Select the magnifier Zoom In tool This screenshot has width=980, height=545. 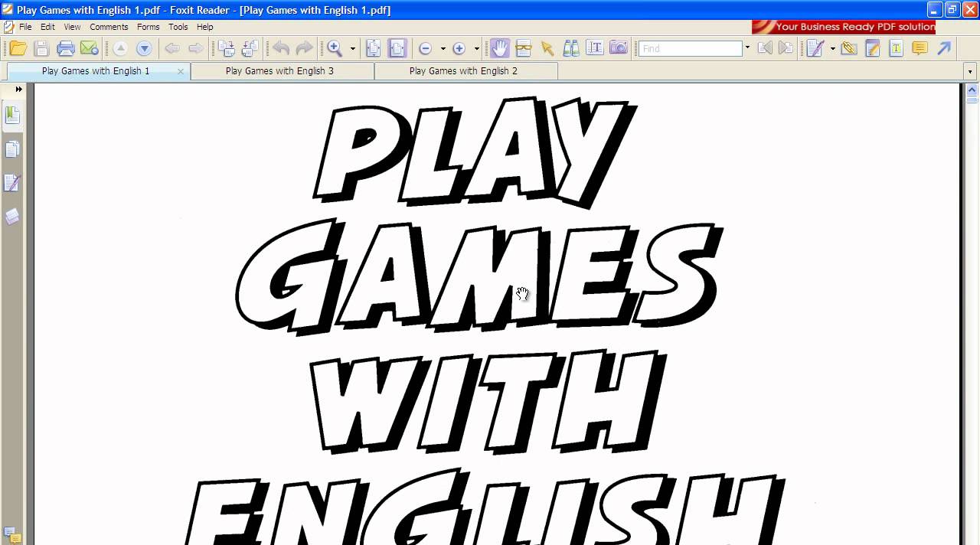tap(335, 48)
